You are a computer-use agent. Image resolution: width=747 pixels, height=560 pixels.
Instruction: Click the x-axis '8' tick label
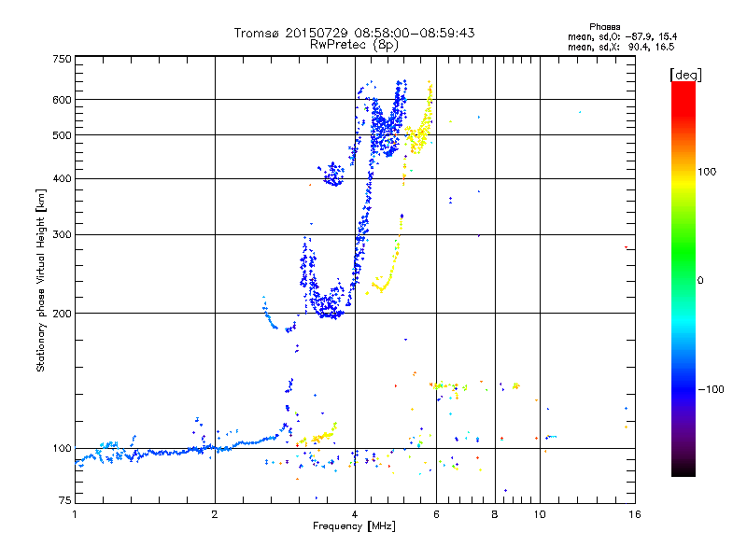coord(495,514)
